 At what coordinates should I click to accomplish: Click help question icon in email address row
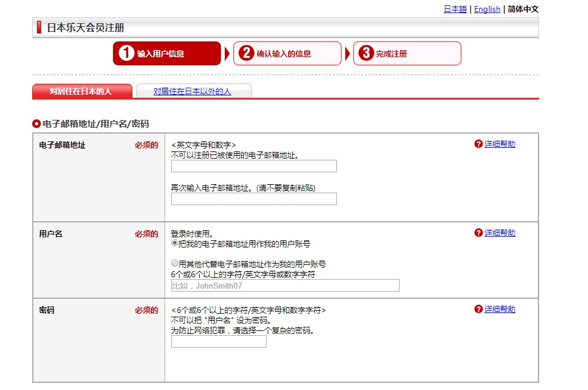tap(478, 144)
